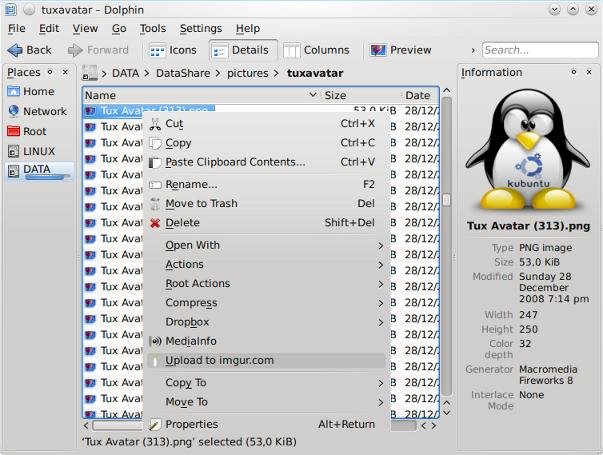The width and height of the screenshot is (603, 455).
Task: Choose Move to Trash
Action: point(265,203)
